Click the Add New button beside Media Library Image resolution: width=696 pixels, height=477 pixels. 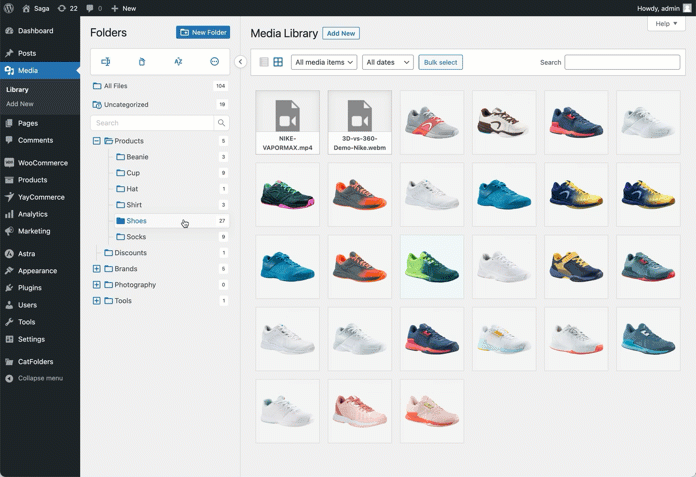[341, 33]
